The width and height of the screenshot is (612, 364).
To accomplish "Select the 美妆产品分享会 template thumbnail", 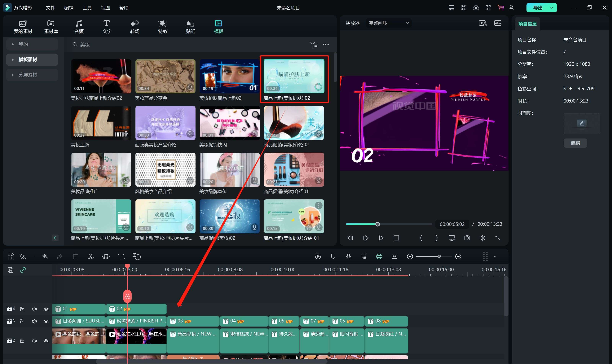I will [x=165, y=76].
